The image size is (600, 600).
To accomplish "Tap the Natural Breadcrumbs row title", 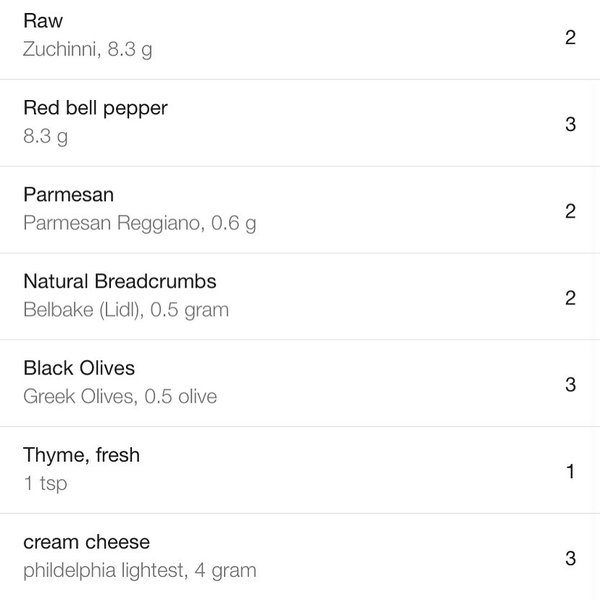I will pyautogui.click(x=120, y=281).
